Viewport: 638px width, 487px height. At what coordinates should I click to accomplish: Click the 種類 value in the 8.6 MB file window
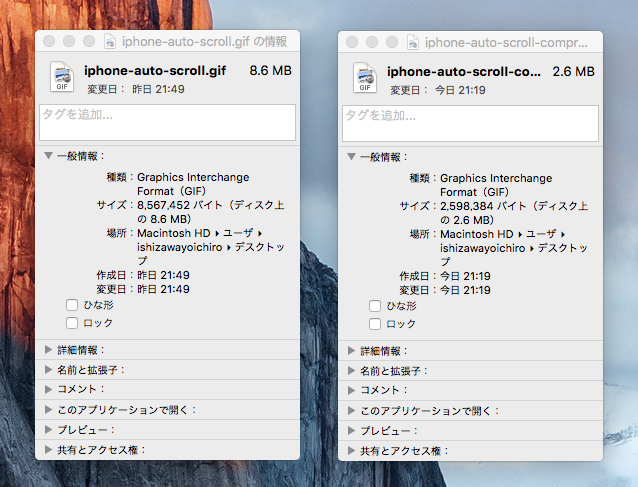point(193,184)
